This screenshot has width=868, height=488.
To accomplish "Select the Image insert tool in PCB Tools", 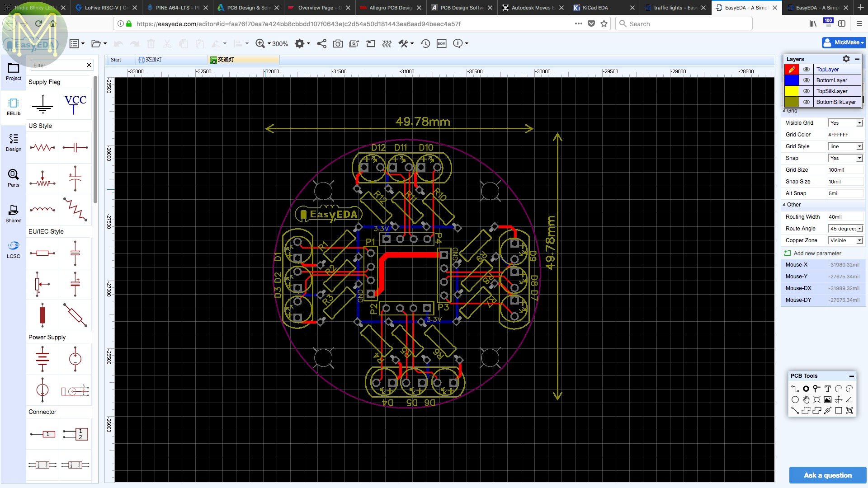I will click(x=828, y=399).
